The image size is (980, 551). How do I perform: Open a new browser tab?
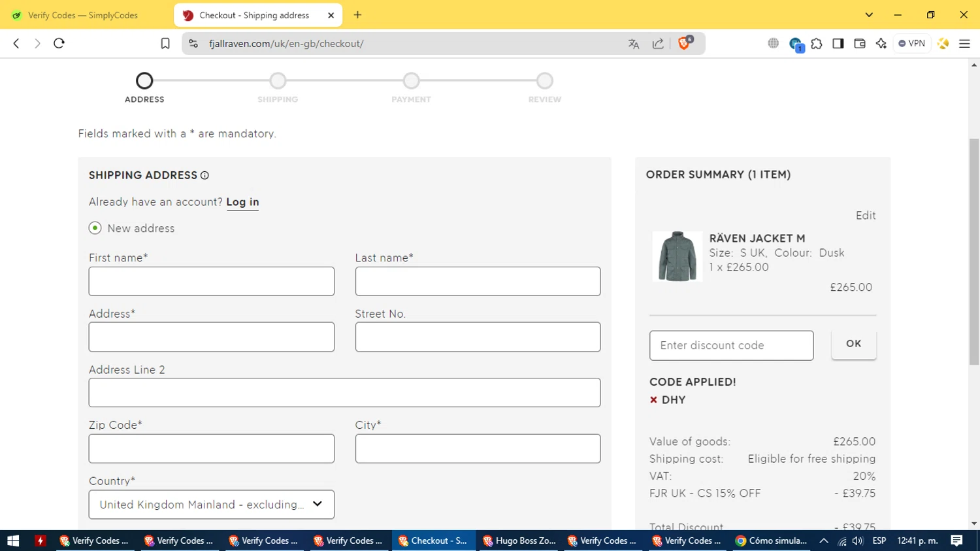[357, 15]
